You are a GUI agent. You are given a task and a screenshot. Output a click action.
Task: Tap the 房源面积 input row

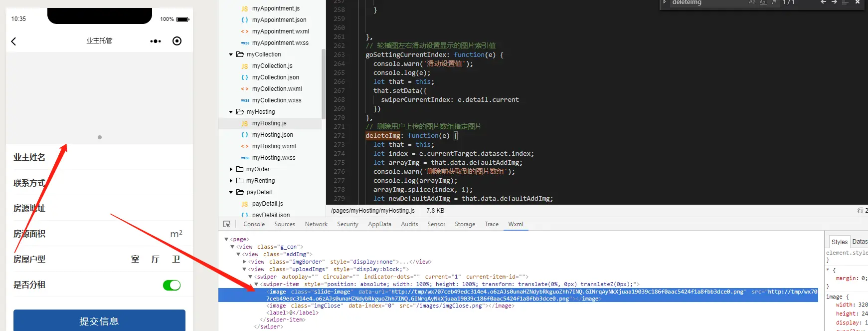(99, 234)
